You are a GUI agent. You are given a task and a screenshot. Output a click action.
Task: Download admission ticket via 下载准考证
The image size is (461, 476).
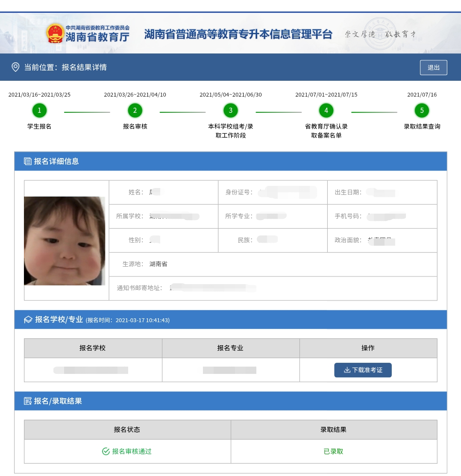coord(363,370)
